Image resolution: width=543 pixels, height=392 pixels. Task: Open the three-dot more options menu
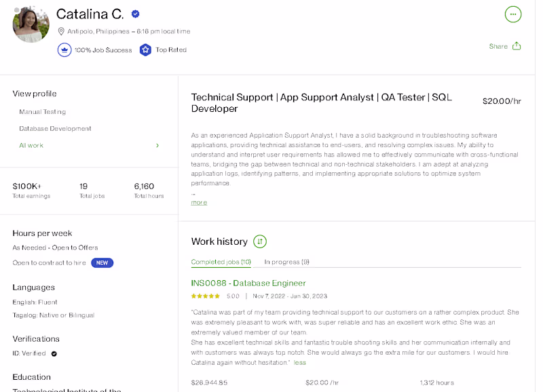(x=513, y=14)
